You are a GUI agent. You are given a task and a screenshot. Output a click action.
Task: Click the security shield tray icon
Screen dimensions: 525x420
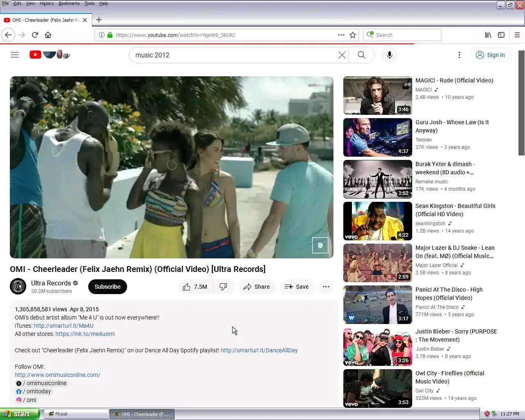(487, 414)
